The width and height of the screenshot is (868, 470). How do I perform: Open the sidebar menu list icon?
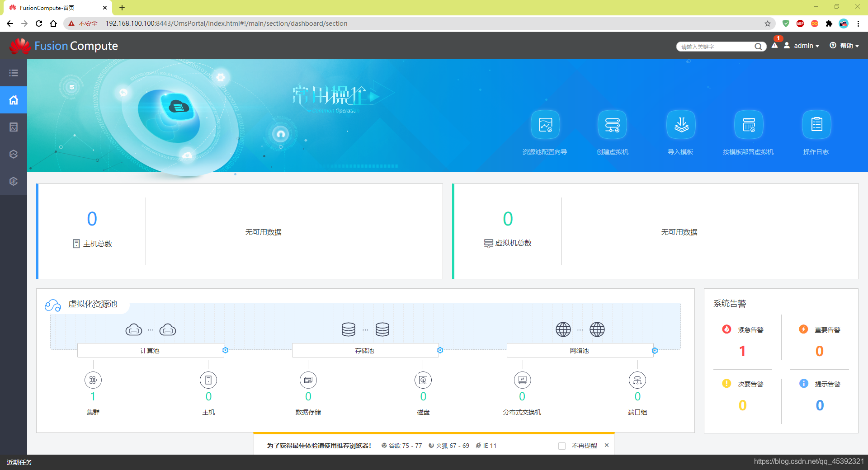(x=14, y=73)
